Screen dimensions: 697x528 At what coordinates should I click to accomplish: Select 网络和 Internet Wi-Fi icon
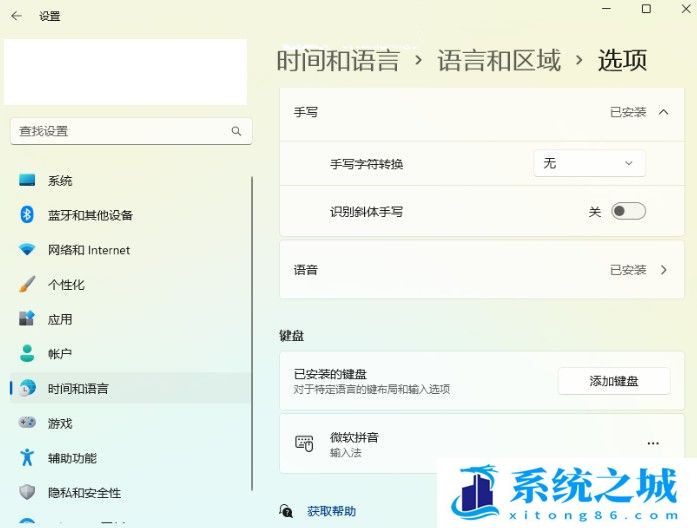(x=27, y=250)
